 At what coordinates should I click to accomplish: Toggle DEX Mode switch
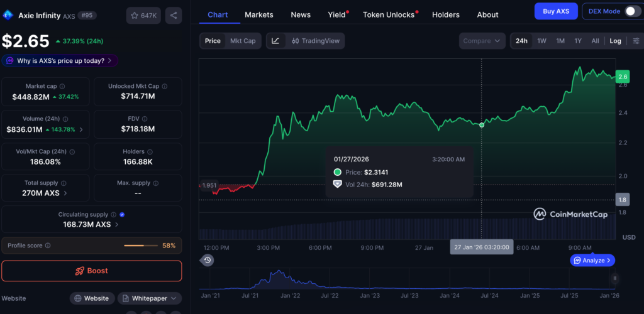coord(630,11)
